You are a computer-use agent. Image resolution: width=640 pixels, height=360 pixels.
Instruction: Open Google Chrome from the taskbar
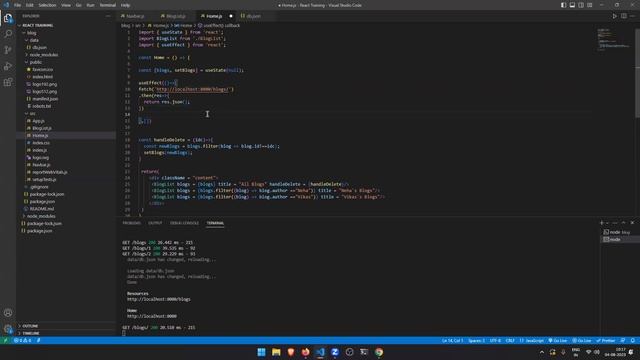379,352
